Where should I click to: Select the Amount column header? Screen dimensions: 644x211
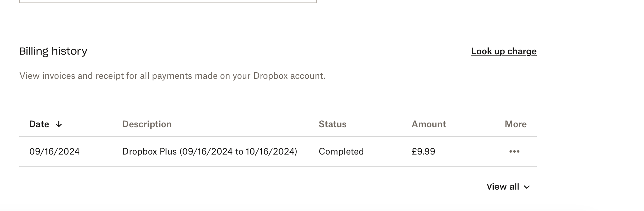[x=429, y=124]
